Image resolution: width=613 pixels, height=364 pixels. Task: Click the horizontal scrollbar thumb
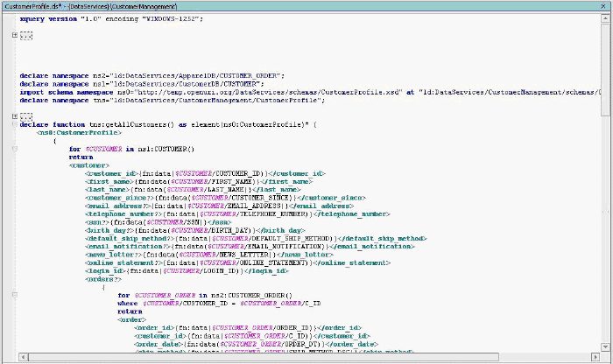(263, 357)
